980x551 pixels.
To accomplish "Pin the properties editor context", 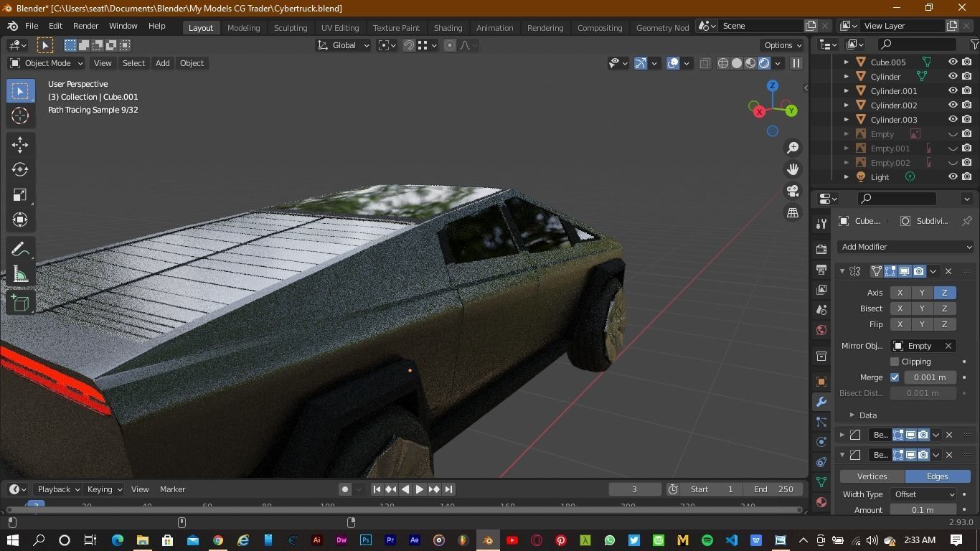I will 966,221.
